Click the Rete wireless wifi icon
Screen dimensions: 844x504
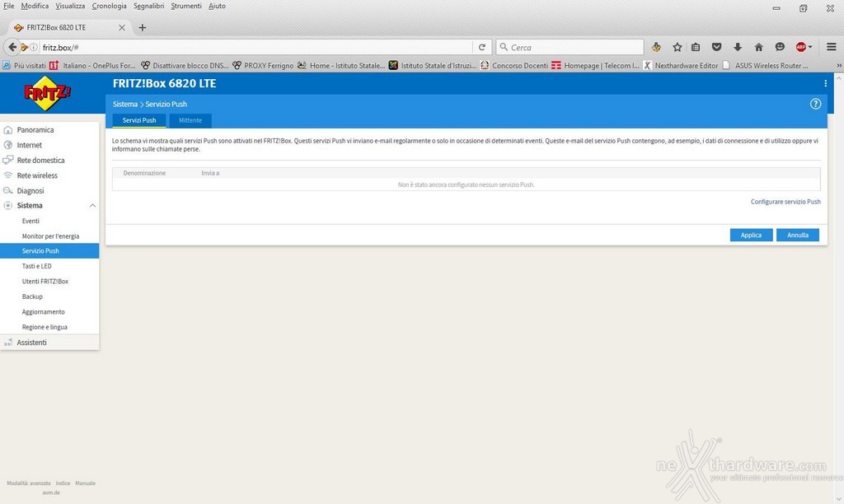coord(8,175)
